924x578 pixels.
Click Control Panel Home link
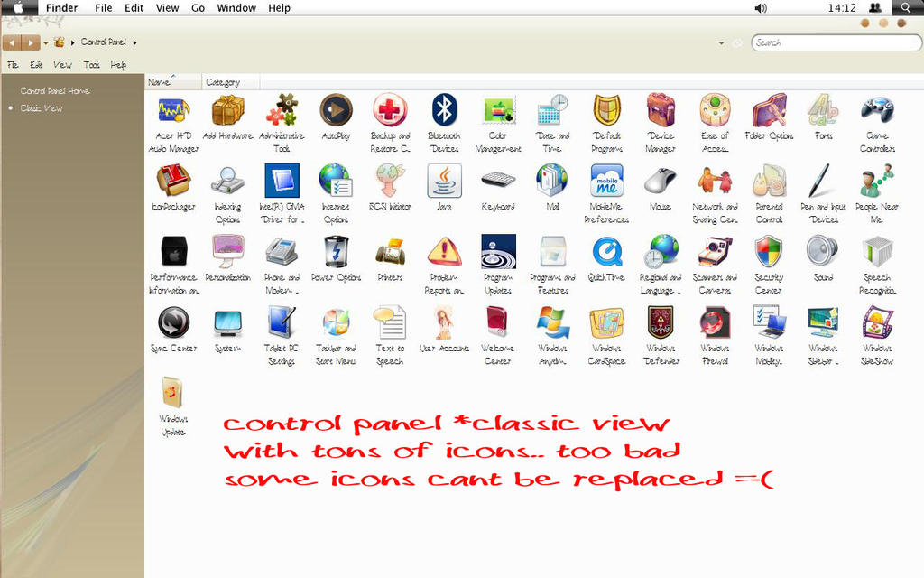pyautogui.click(x=55, y=91)
